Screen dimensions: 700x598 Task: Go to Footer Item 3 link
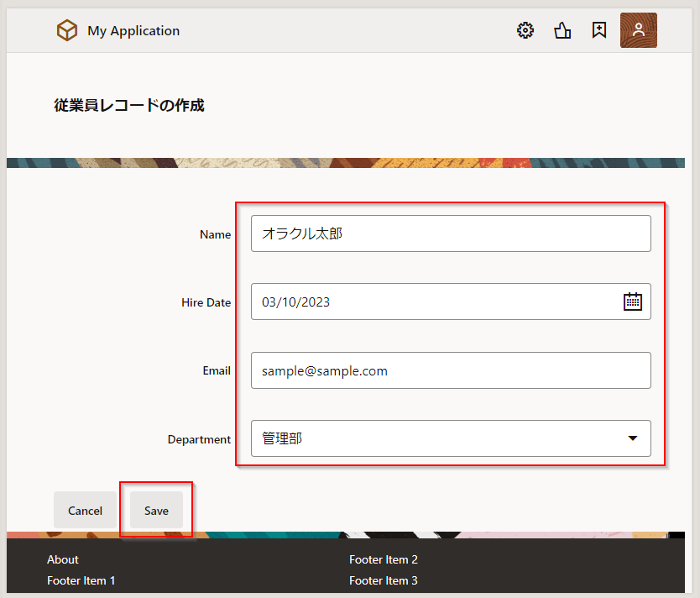click(384, 580)
